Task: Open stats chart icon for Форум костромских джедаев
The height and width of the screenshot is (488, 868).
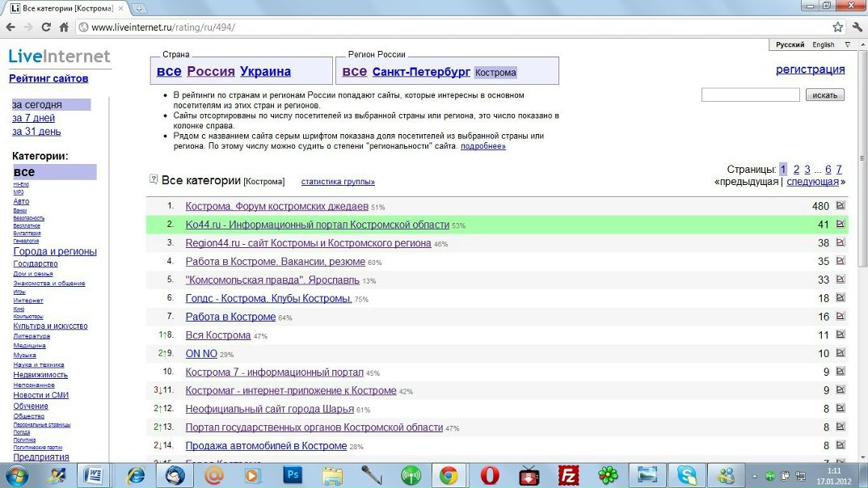Action: click(x=841, y=206)
